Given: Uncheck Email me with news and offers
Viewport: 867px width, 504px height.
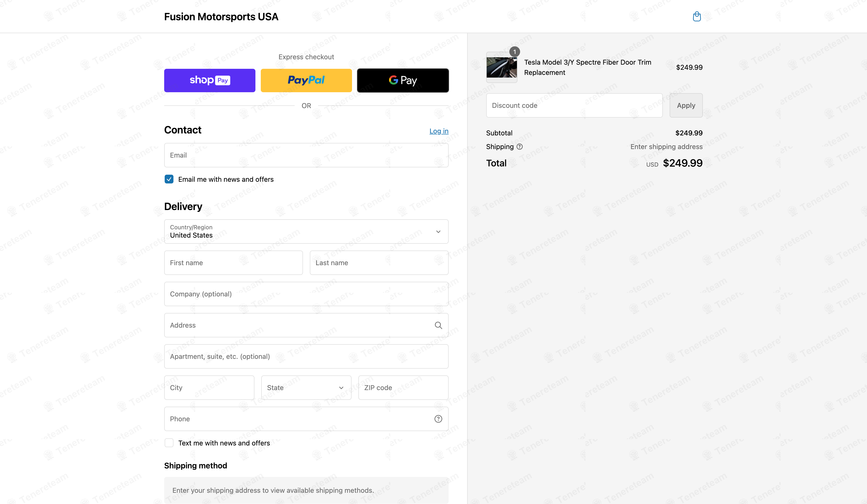Looking at the screenshot, I should tap(169, 179).
